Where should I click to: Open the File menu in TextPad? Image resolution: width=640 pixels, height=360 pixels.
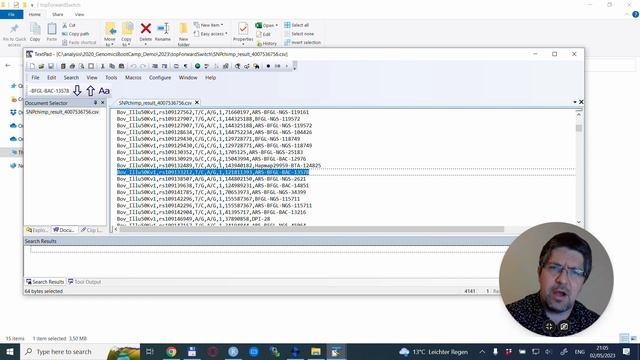pyautogui.click(x=36, y=78)
